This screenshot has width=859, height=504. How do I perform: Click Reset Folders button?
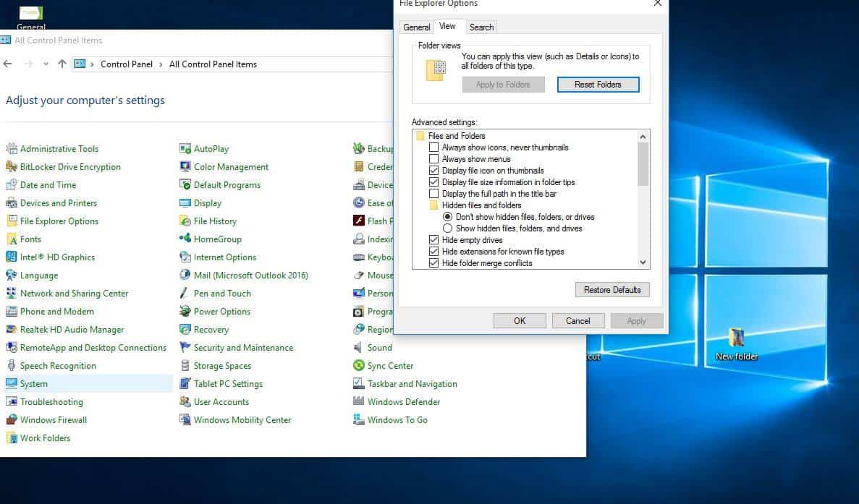[598, 85]
